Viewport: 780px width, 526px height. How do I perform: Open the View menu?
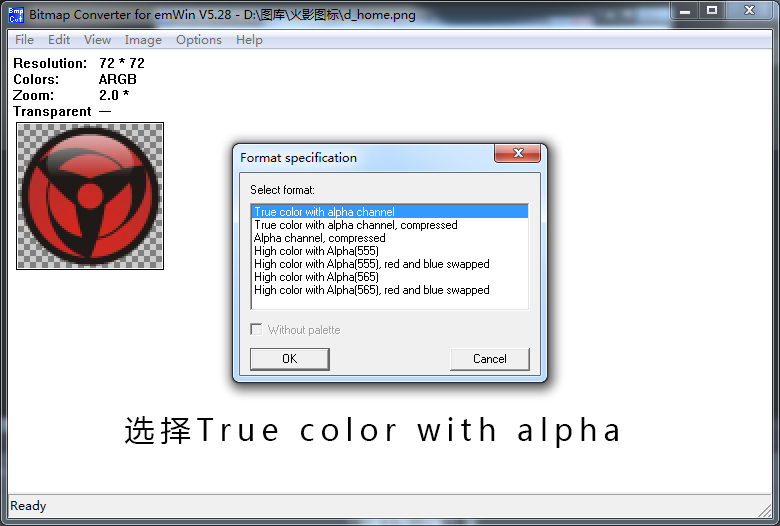(97, 40)
